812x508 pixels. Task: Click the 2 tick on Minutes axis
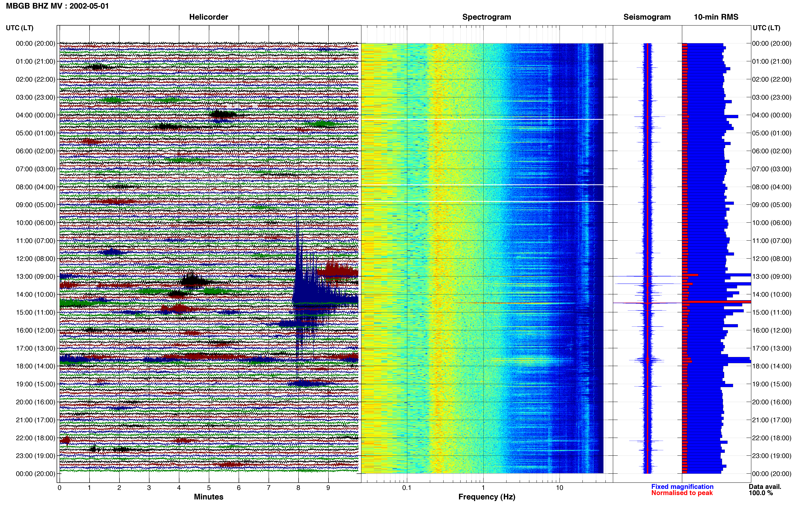[119, 488]
